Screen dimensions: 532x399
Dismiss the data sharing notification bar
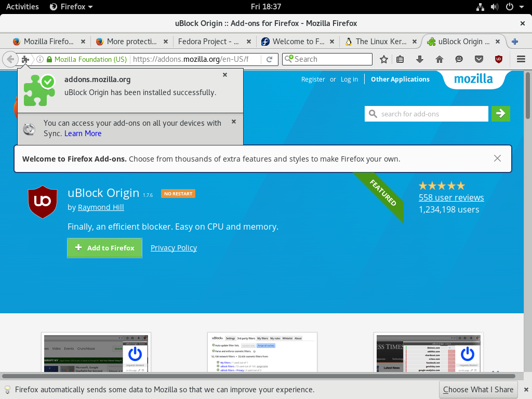(526, 390)
